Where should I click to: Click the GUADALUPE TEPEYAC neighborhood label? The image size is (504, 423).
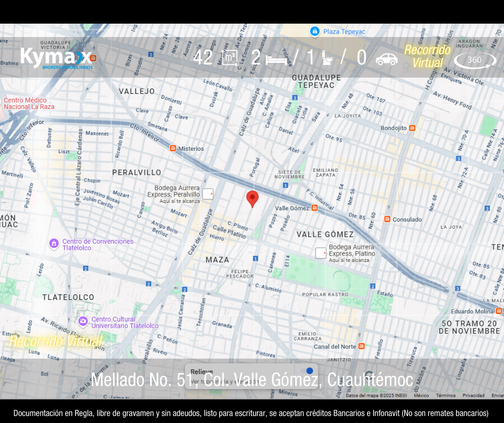[316, 82]
